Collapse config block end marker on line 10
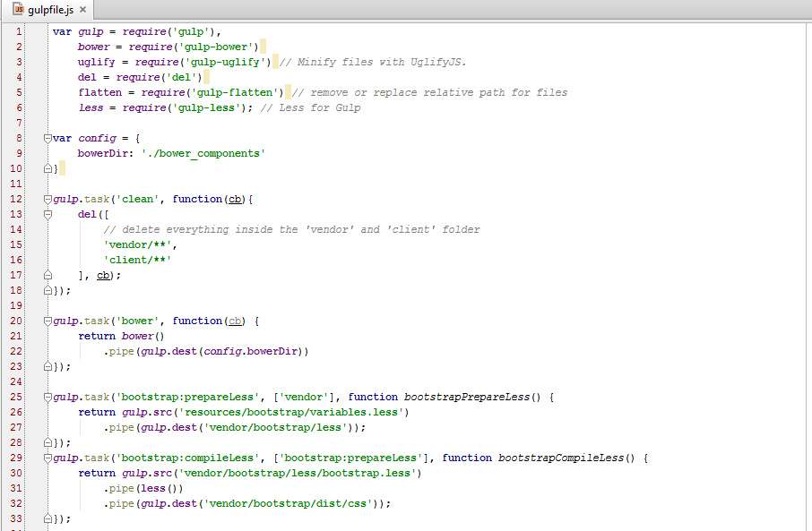The height and width of the screenshot is (531, 812). coord(48,168)
